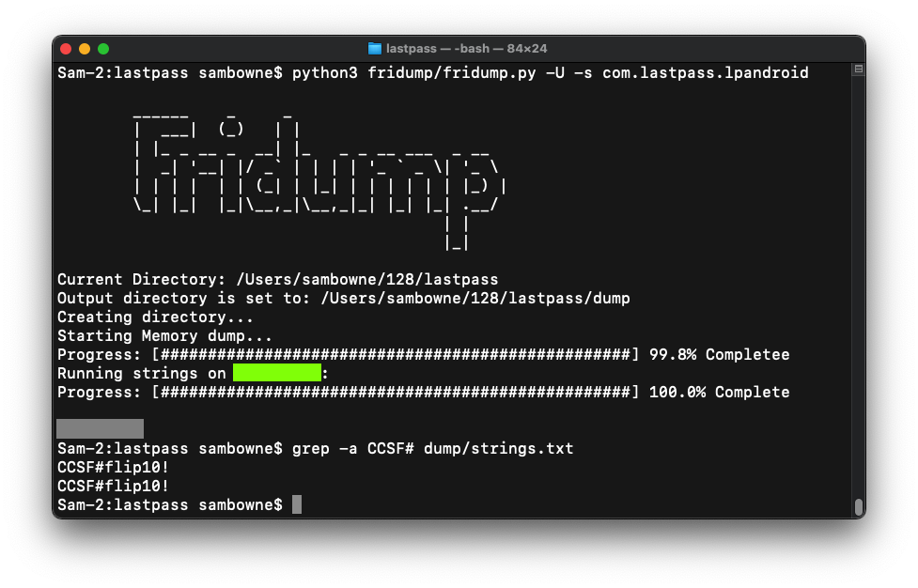The image size is (918, 588).
Task: Click the 'Output directory is set to:' line
Action: (344, 299)
